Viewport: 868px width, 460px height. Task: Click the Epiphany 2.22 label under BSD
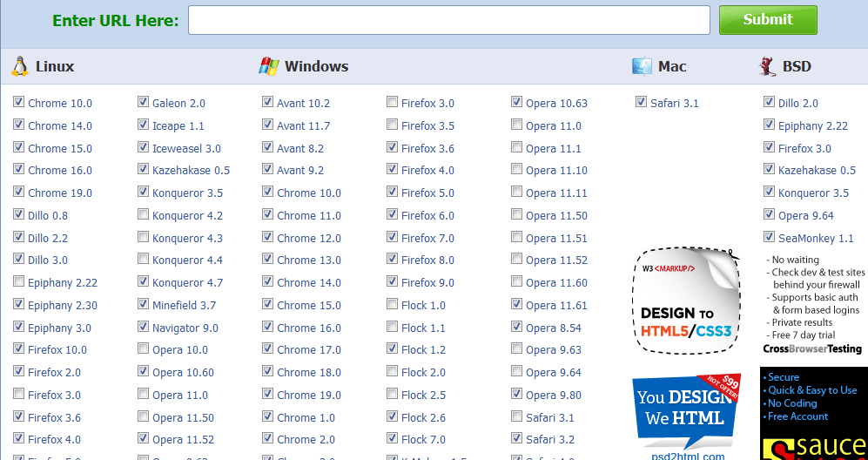pyautogui.click(x=813, y=125)
